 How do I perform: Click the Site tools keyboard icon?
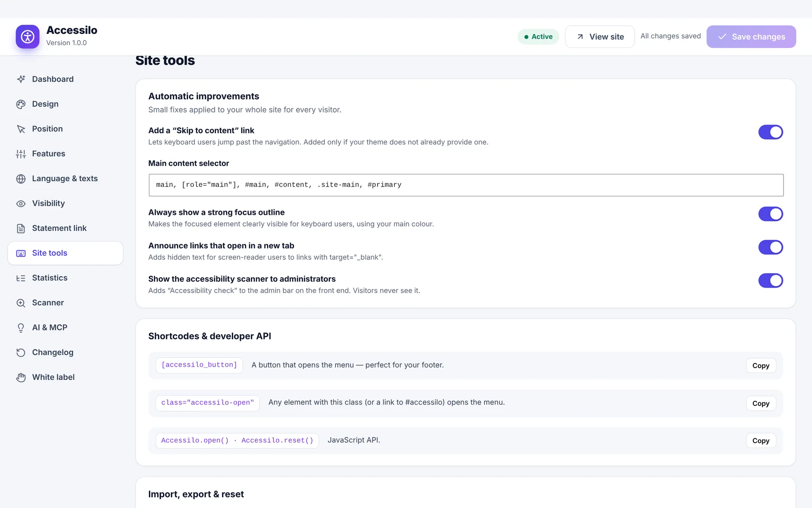(x=21, y=253)
